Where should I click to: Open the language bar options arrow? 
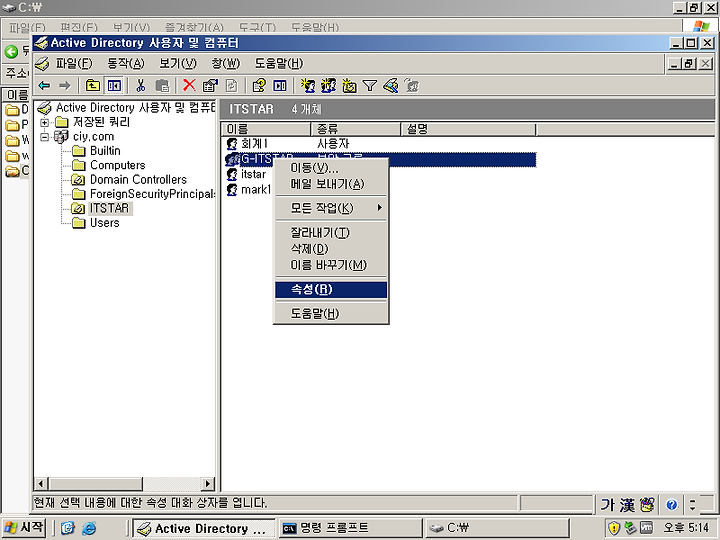point(692,506)
